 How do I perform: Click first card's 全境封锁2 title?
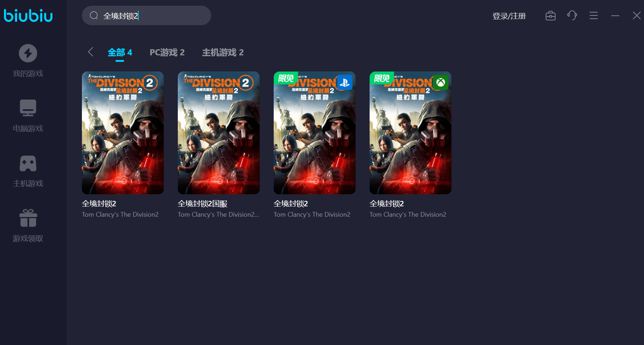point(99,204)
